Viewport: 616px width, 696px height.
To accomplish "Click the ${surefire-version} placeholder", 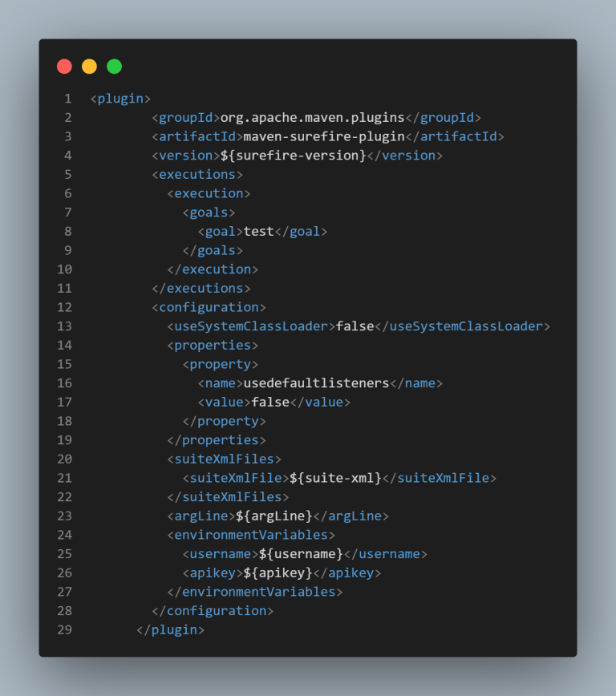I will 294,156.
